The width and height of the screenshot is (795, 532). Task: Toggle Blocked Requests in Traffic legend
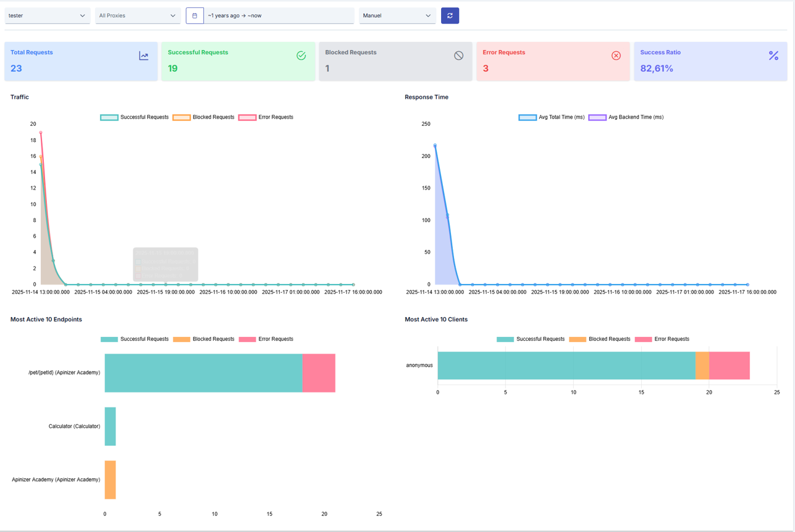pyautogui.click(x=204, y=117)
